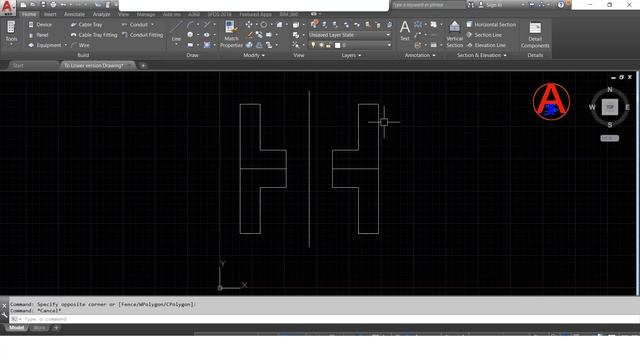
Task: Close the command line window
Action: 4,306
